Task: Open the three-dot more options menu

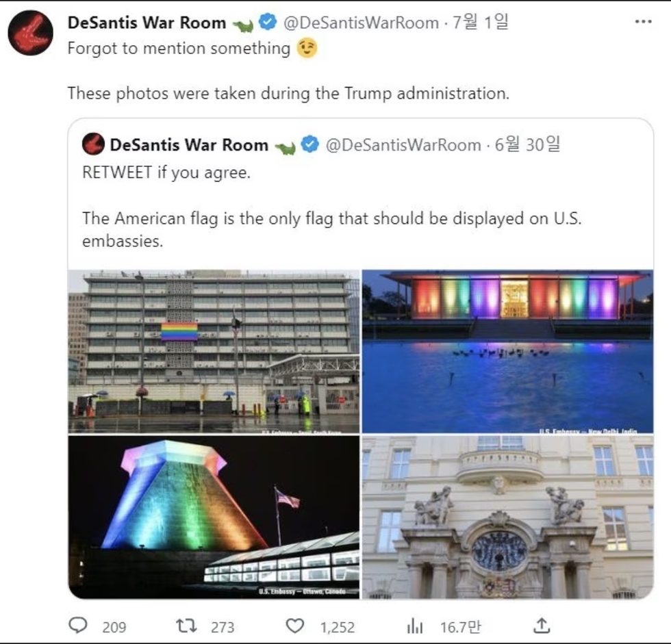Action: 643,21
